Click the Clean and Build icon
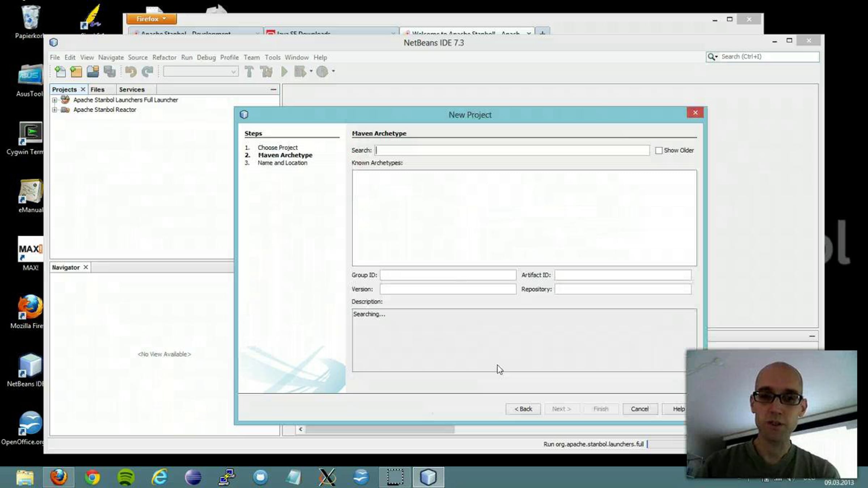This screenshot has width=868, height=488. click(266, 72)
